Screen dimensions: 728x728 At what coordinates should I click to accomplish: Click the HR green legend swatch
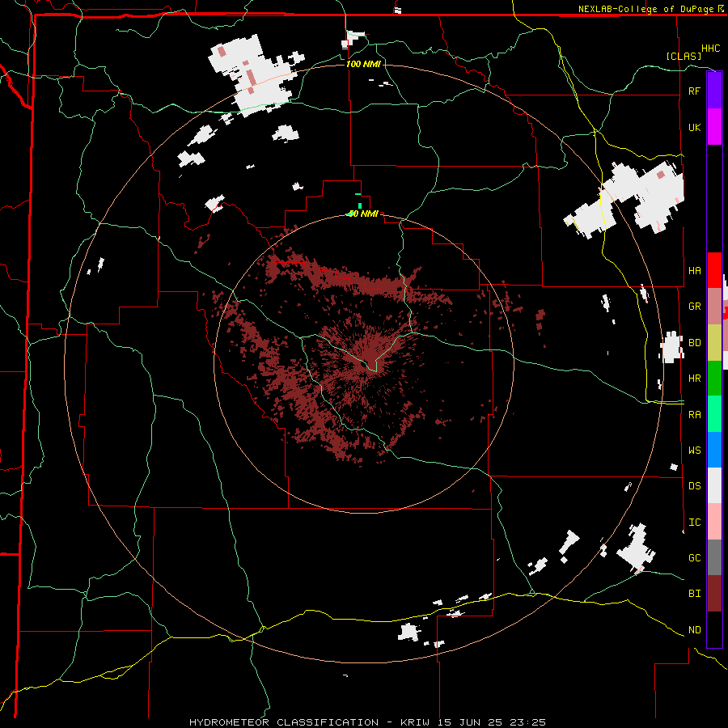point(714,379)
